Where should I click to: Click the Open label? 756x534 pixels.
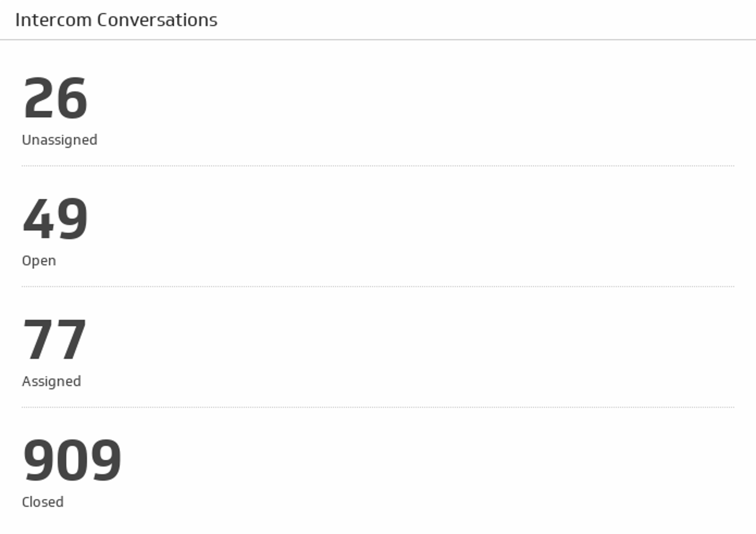39,261
